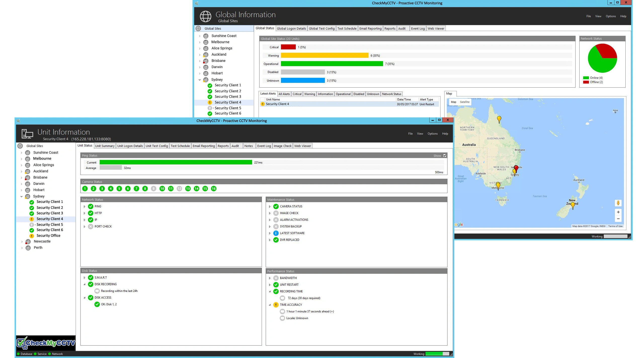Screen dimensions: 644x358
Task: Switch to the Critical alerts tab
Action: pyautogui.click(x=297, y=94)
